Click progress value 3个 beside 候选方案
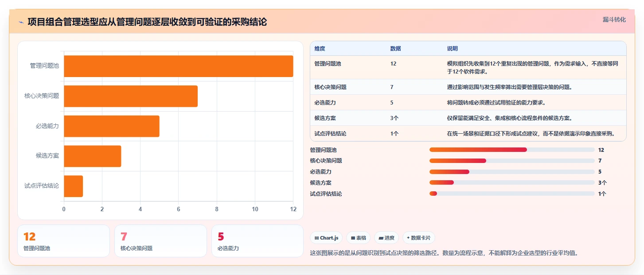Image resolution: width=644 pixels, height=275 pixels. pyautogui.click(x=602, y=182)
